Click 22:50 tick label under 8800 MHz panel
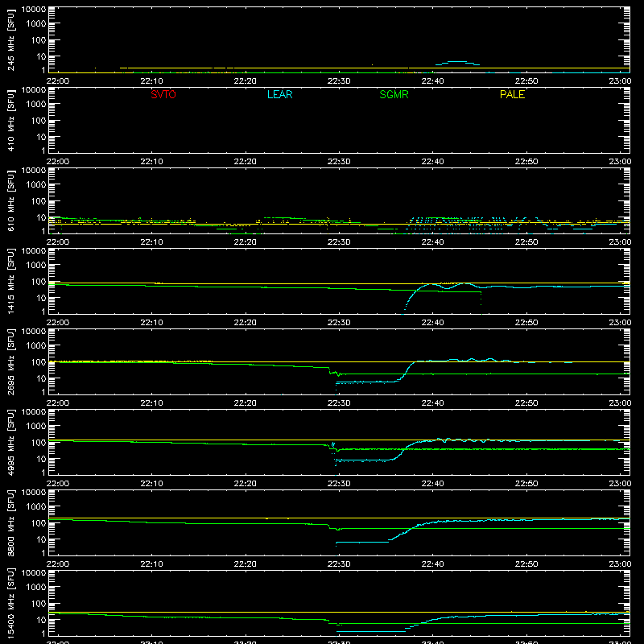 tap(526, 564)
